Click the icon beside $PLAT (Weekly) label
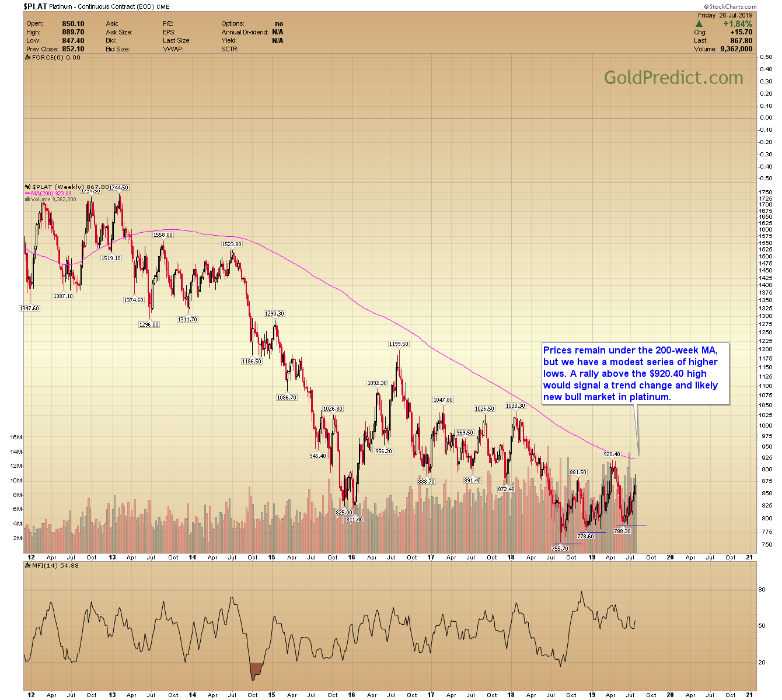The image size is (782, 700). (x=28, y=187)
